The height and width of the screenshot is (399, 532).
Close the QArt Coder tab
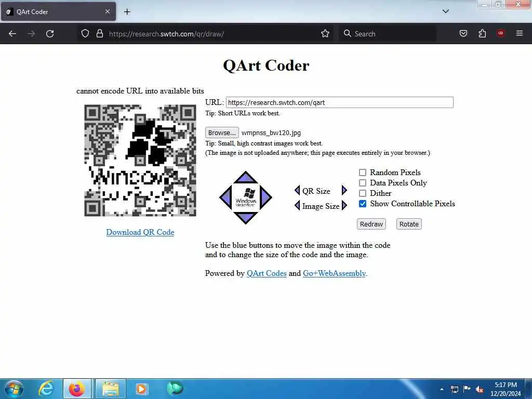[108, 11]
